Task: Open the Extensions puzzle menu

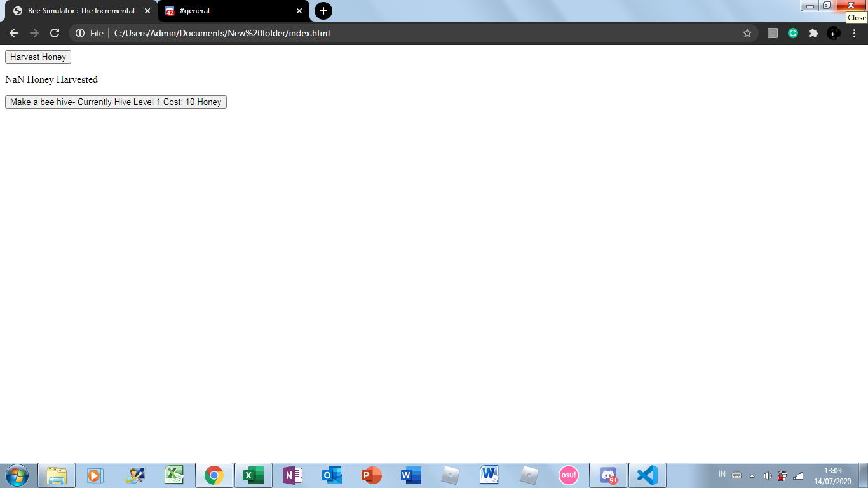Action: (x=813, y=33)
